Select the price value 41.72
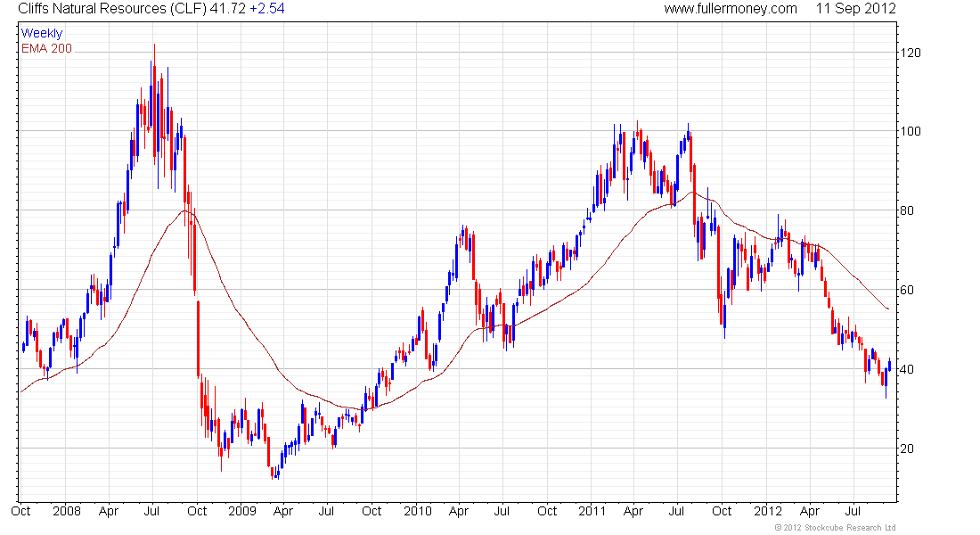This screenshot has height=535, width=980. pyautogui.click(x=227, y=9)
